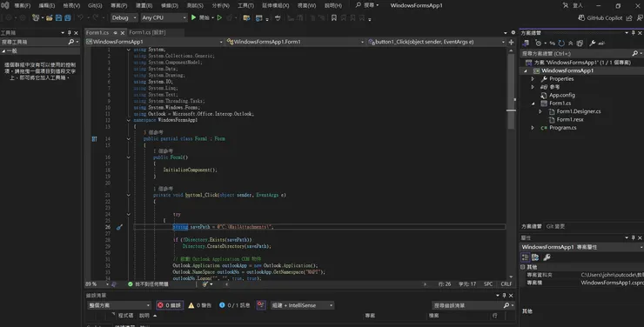Image resolution: width=644 pixels, height=327 pixels.
Task: Toggle the pin on Form1.cs tab
Action: pyautogui.click(x=116, y=33)
